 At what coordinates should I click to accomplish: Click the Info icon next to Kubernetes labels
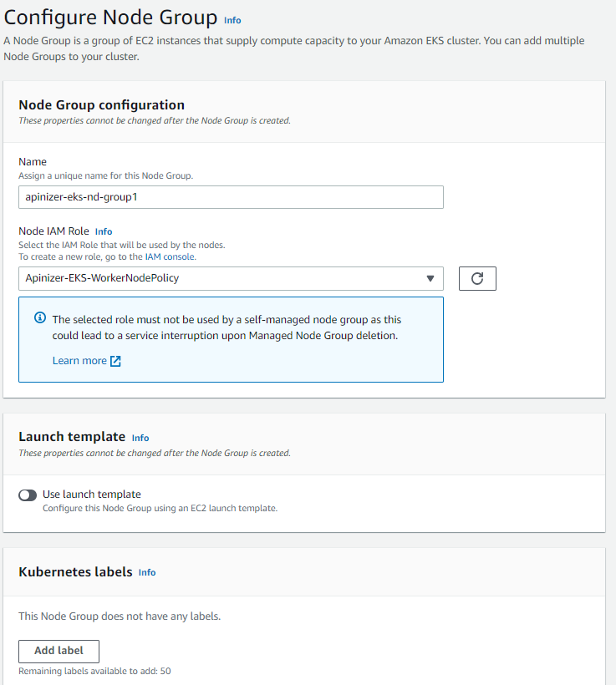coord(147,573)
